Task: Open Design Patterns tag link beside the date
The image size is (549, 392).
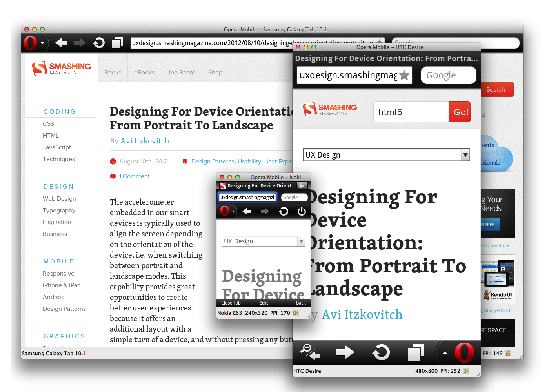Action: click(213, 162)
